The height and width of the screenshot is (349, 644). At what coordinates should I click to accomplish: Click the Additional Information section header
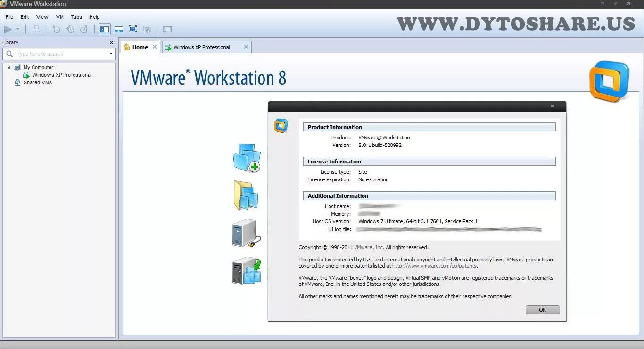(x=429, y=196)
